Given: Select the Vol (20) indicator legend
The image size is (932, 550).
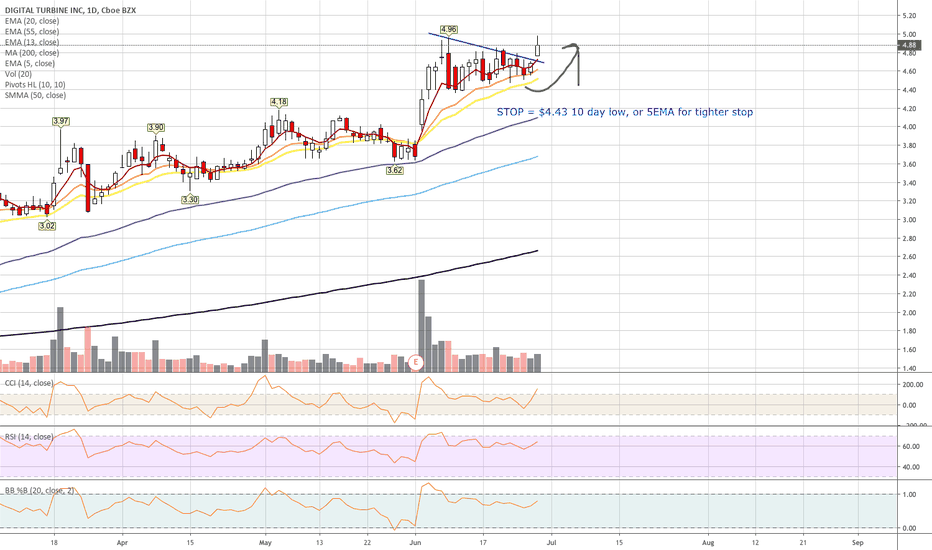Looking at the screenshot, I should click(18, 74).
